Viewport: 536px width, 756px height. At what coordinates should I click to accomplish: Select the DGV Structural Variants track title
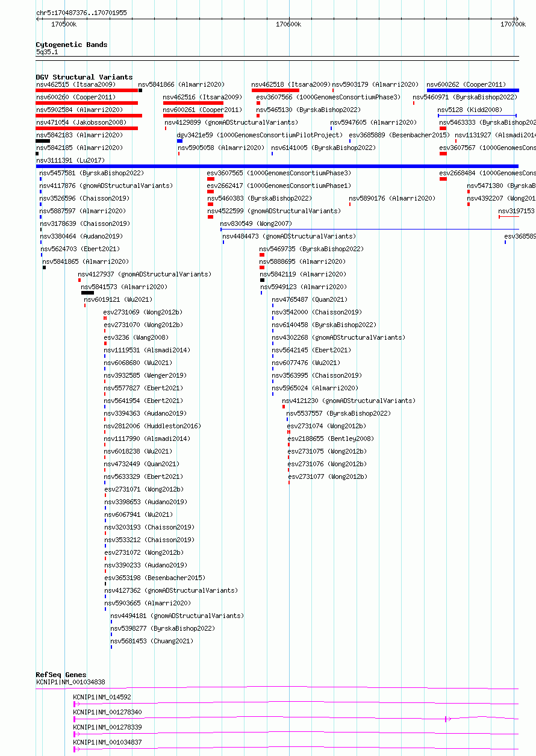pyautogui.click(x=84, y=77)
